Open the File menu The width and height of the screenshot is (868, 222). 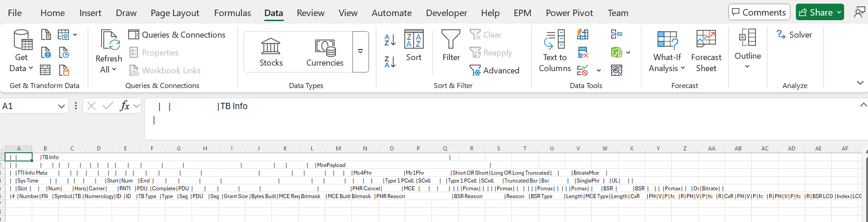[15, 13]
